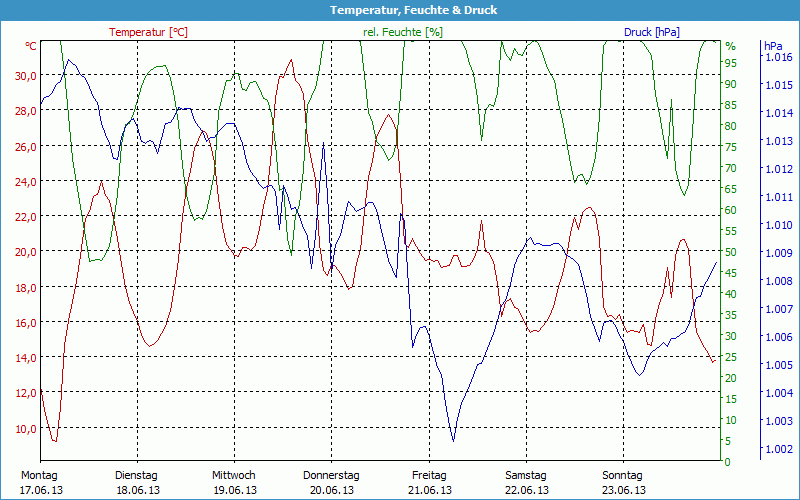Select the 'Freitag' day label
800x500 pixels.
pos(429,476)
